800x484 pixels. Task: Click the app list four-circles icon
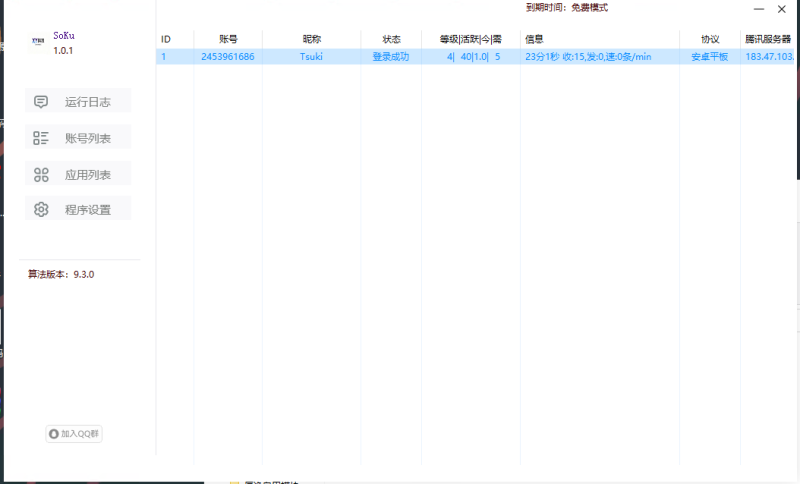[41, 175]
